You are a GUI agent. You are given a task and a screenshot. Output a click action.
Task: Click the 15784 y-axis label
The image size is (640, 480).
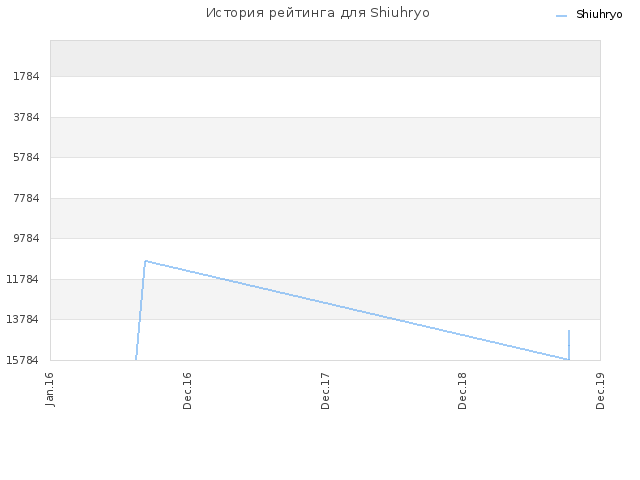[22, 360]
